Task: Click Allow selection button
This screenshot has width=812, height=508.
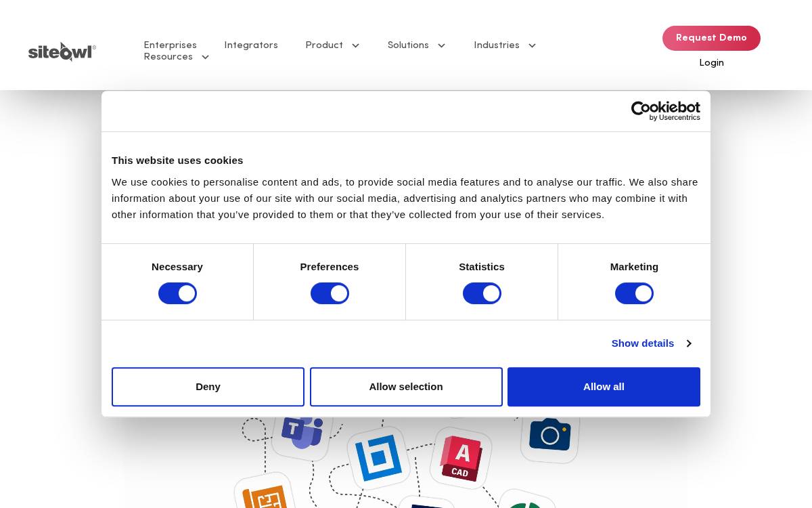Action: pyautogui.click(x=406, y=387)
